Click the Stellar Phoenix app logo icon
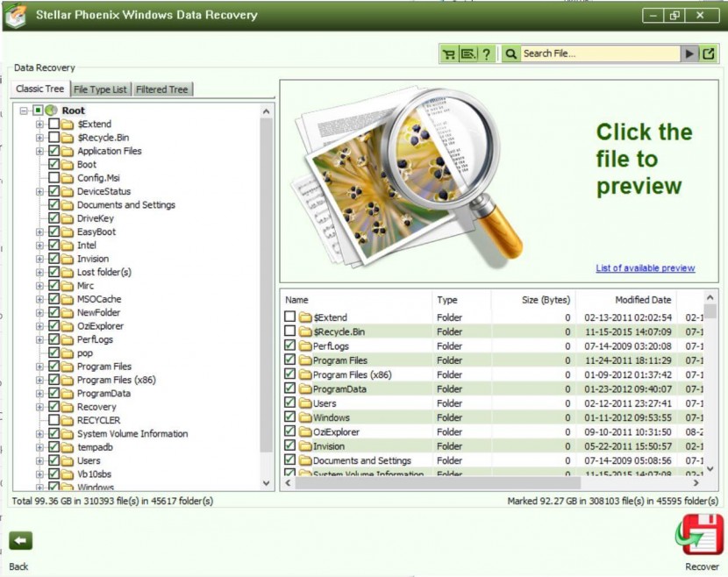Viewport: 728px width, 577px height. pyautogui.click(x=16, y=16)
